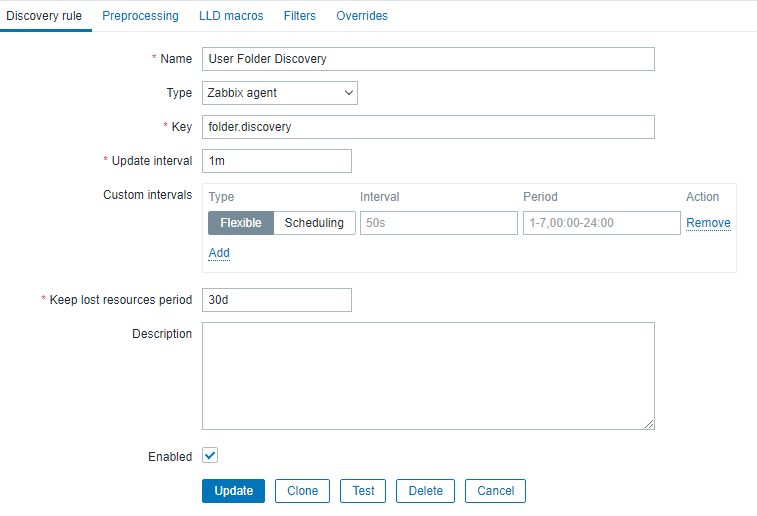The image size is (757, 516).
Task: Open the Overrides tab
Action: click(362, 16)
